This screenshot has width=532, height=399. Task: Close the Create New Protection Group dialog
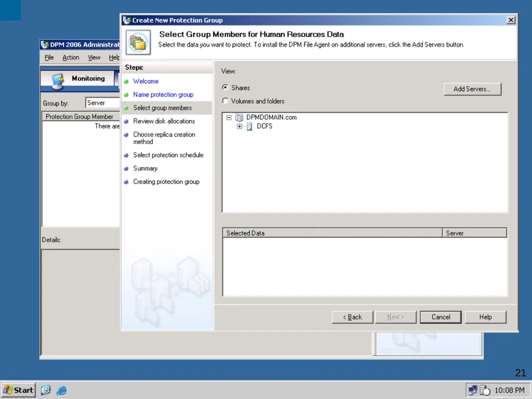(511, 20)
